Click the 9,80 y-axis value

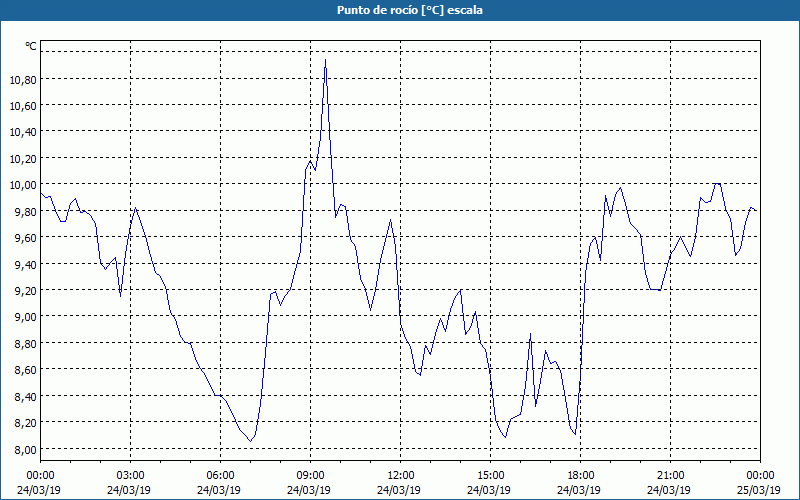pyautogui.click(x=26, y=212)
